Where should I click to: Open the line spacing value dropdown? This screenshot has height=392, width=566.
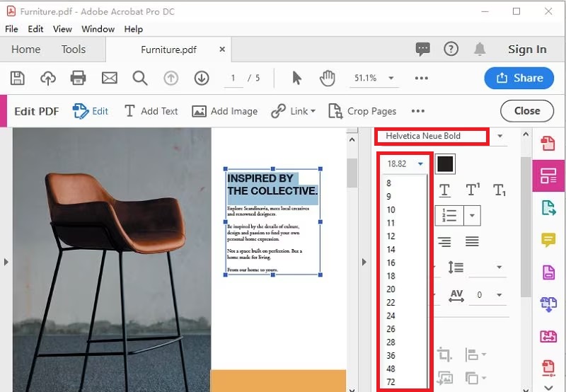pyautogui.click(x=499, y=267)
